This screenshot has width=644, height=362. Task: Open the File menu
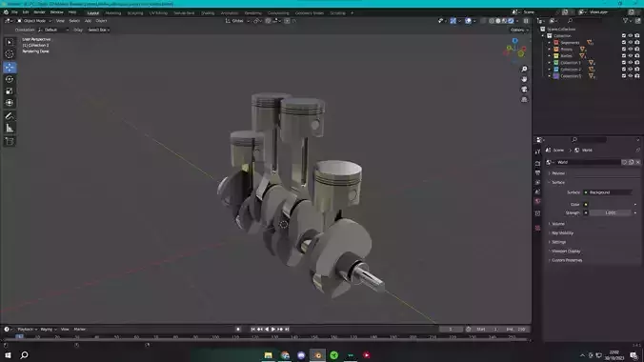14,12
